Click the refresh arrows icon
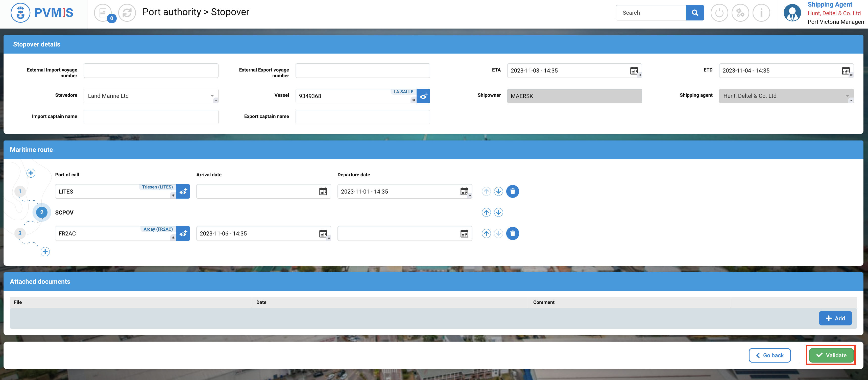Screen dimensions: 868x380 pos(127,13)
